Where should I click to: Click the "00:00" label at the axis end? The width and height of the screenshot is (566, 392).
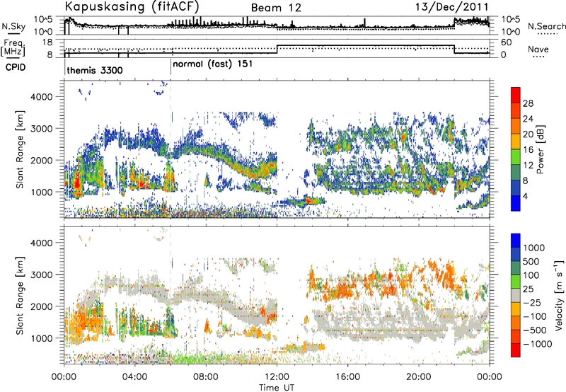[490, 377]
